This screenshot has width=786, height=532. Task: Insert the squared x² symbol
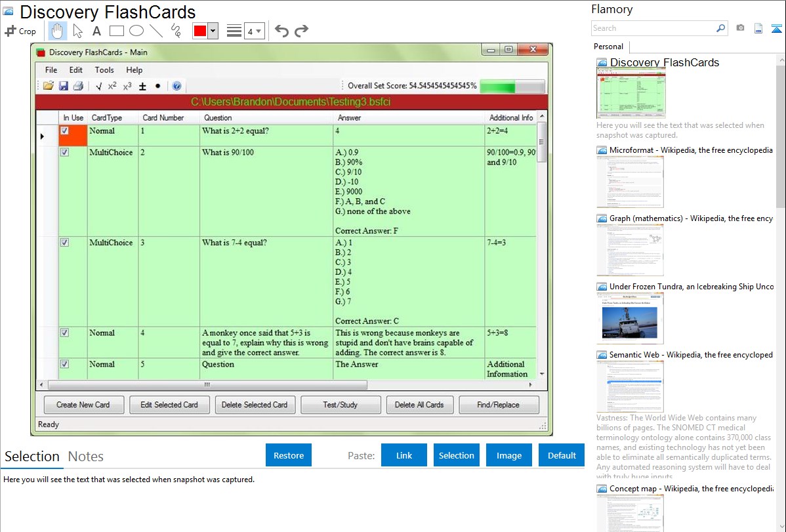coord(112,86)
